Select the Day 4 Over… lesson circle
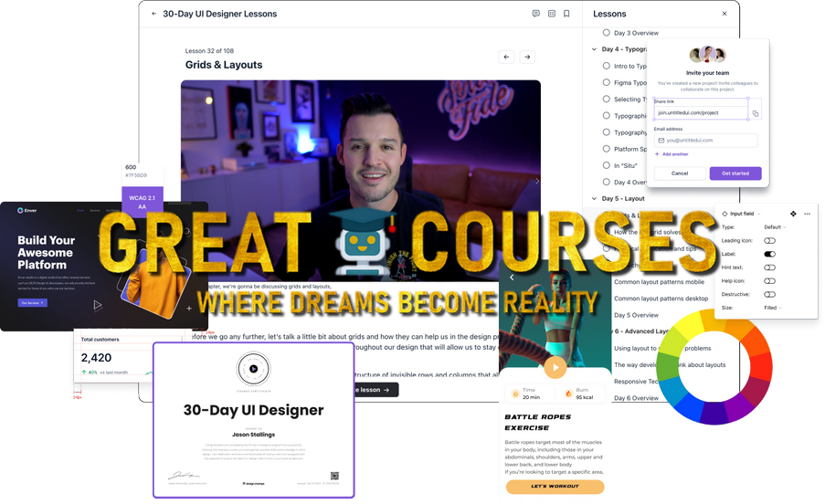The width and height of the screenshot is (825, 504). coord(606,182)
